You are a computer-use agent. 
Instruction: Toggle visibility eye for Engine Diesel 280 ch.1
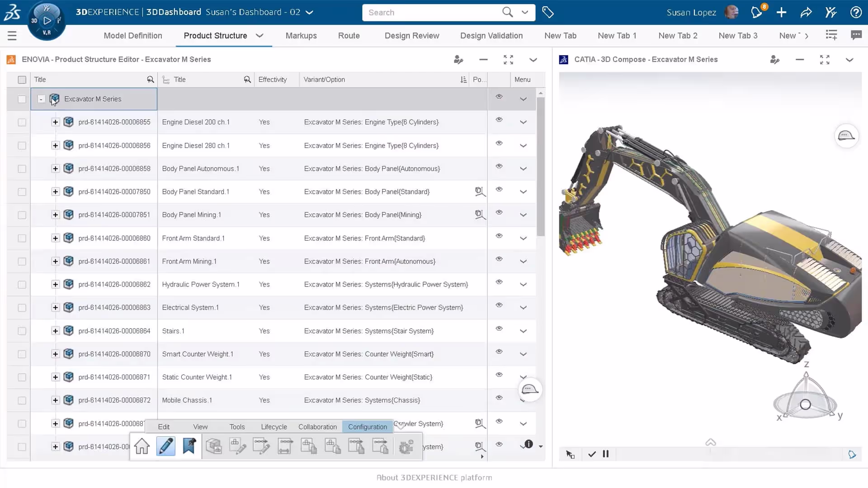point(499,143)
